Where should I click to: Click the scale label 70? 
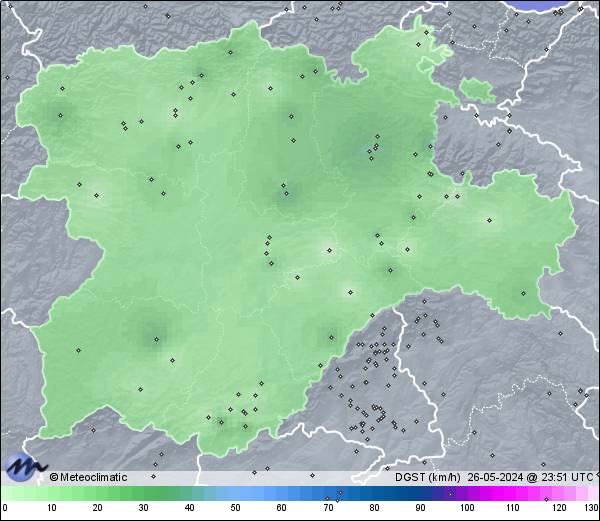328,508
